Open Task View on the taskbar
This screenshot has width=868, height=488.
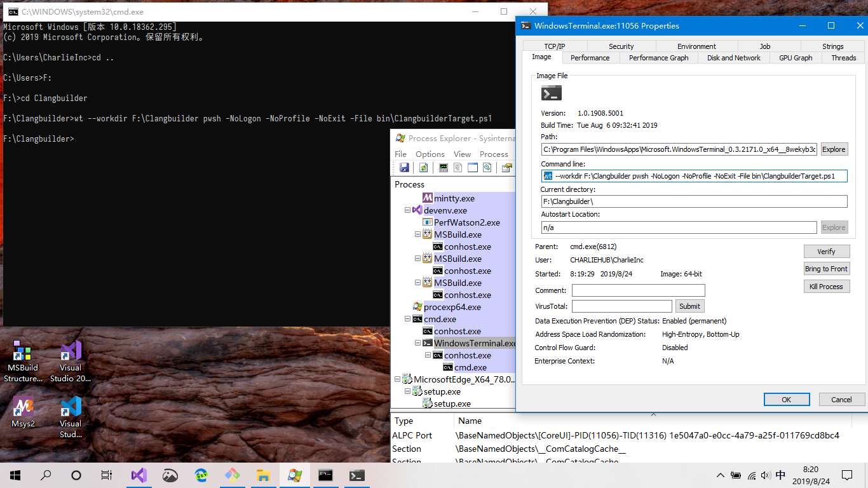click(107, 475)
